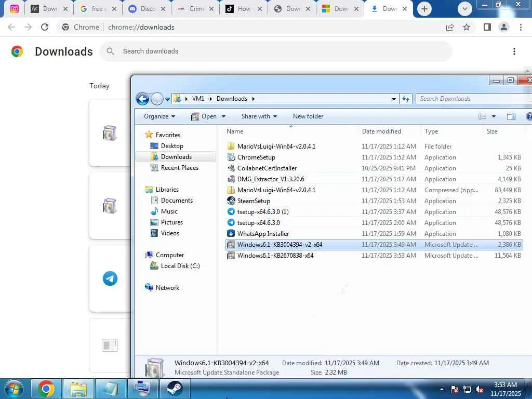The image size is (532, 399).
Task: Select DMG_Extractor_V1.3.20.6 file
Action: click(374, 179)
